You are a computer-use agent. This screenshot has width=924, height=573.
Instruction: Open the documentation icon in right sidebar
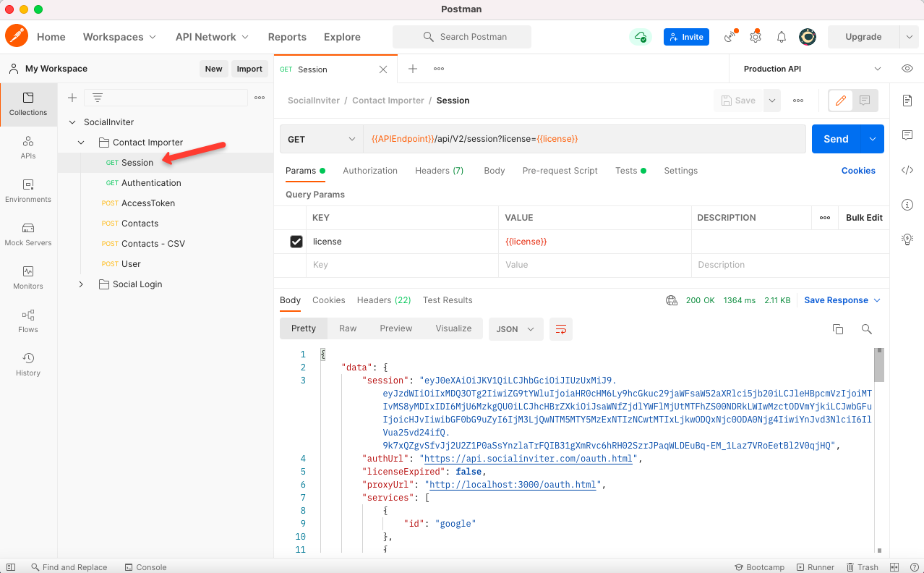coord(907,101)
